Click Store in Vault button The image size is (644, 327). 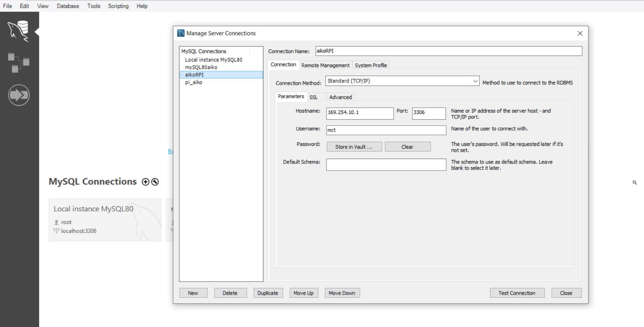tap(354, 147)
